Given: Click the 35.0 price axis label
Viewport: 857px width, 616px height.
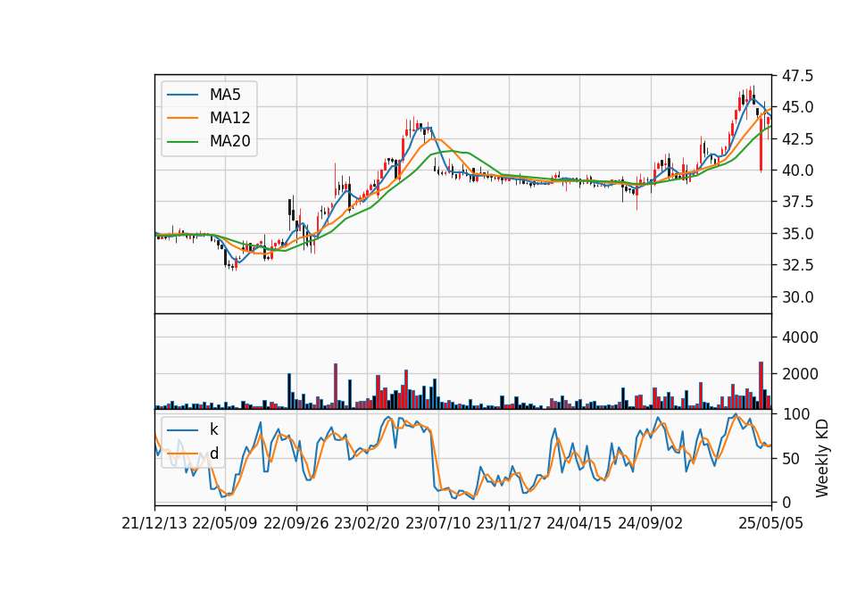Looking at the screenshot, I should [x=797, y=234].
